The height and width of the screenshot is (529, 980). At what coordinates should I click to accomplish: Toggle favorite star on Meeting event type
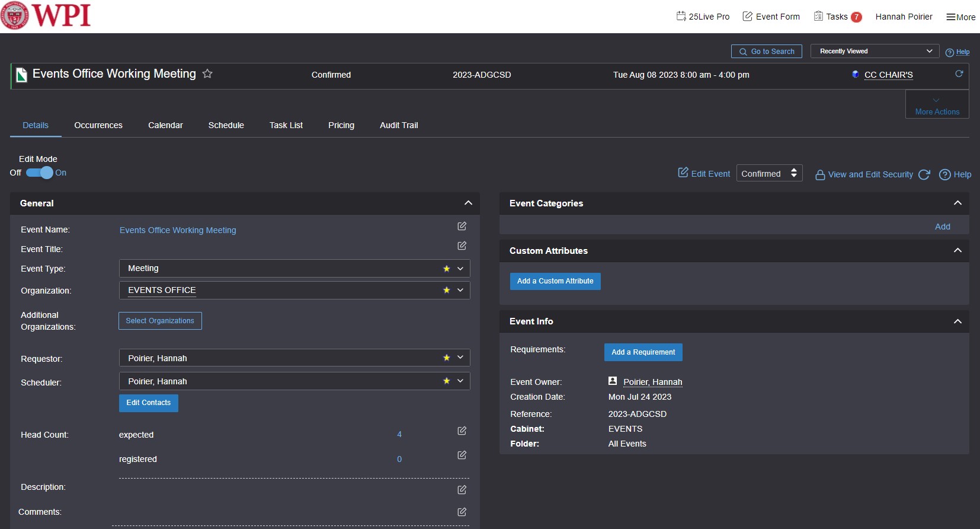click(x=447, y=269)
